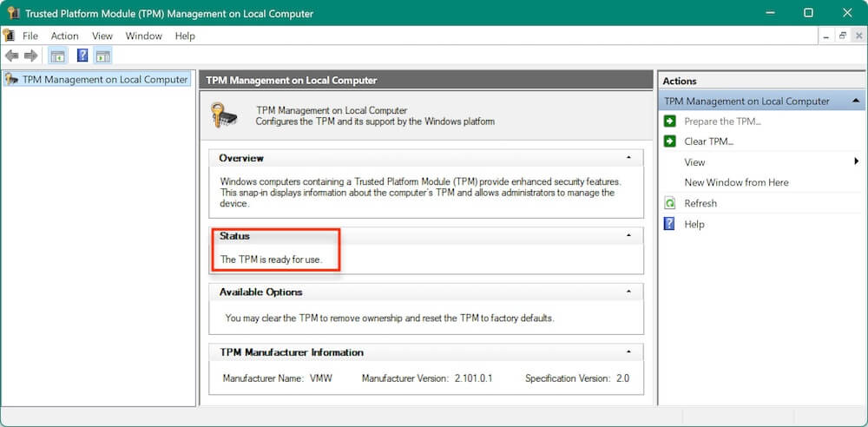
Task: Click Clear TPM... action
Action: 708,141
